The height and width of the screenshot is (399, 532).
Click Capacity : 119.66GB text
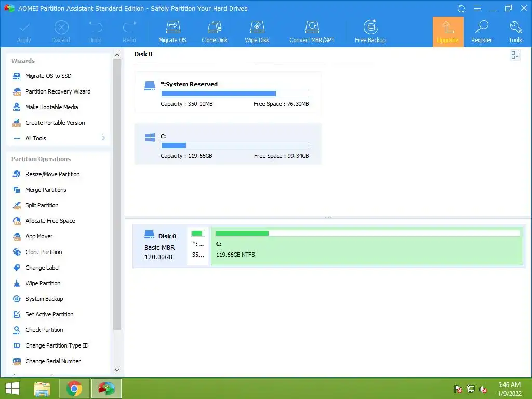[x=187, y=156]
